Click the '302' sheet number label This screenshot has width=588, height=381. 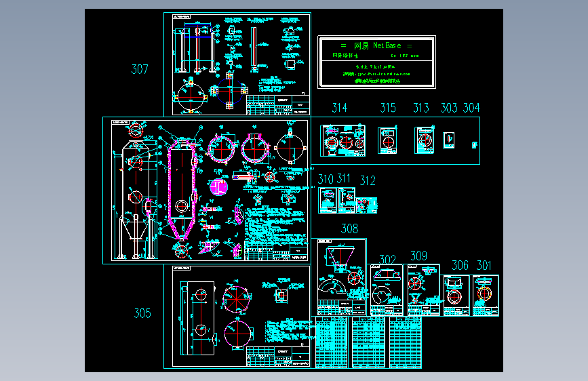coord(387,260)
